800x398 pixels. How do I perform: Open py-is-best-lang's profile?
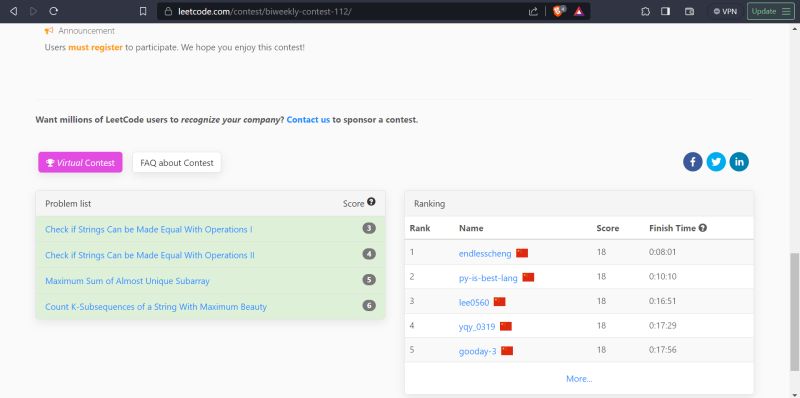coord(488,278)
